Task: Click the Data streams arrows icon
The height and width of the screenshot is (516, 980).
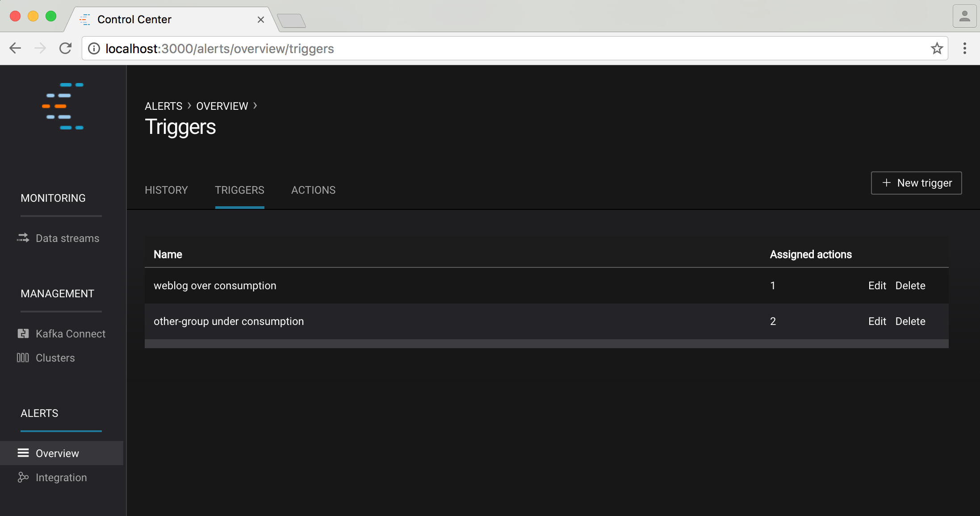Action: coord(23,238)
